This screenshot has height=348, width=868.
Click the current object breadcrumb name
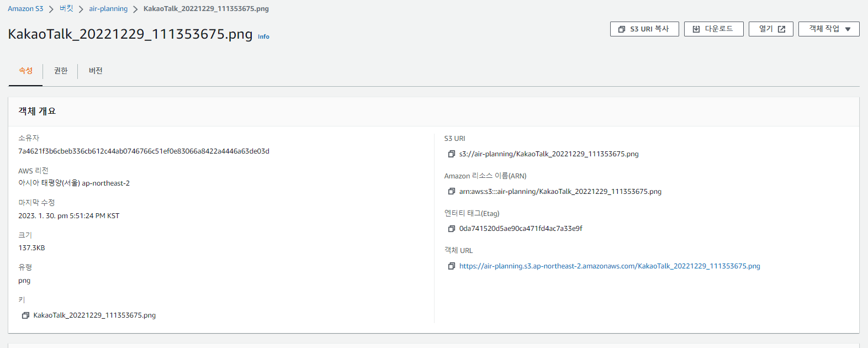click(x=206, y=9)
